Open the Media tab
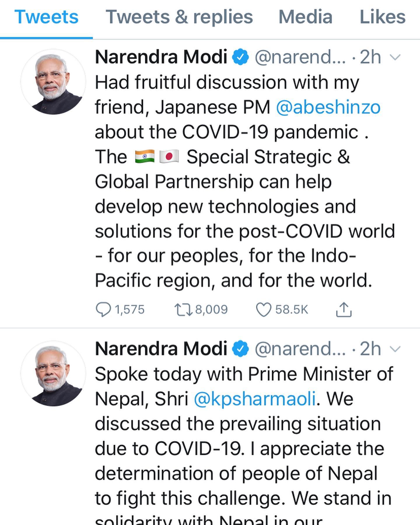 (x=305, y=17)
